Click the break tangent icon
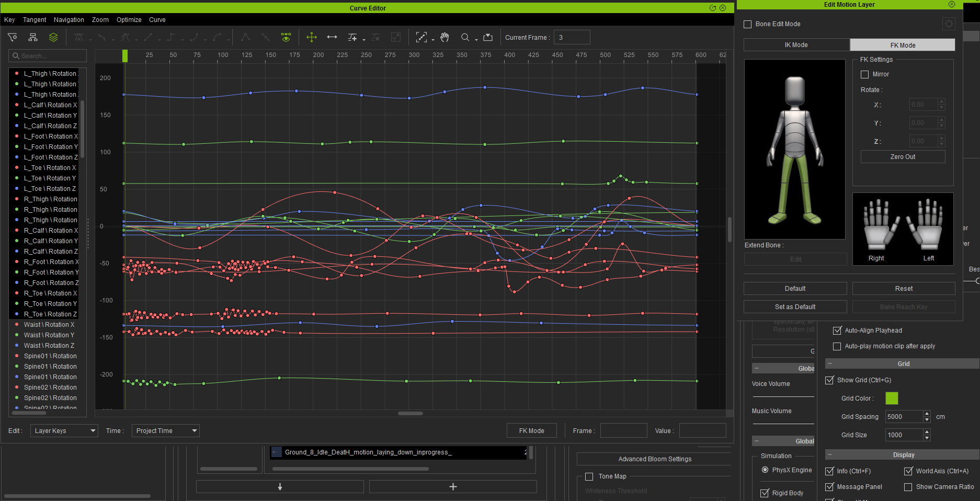The width and height of the screenshot is (980, 501). (x=245, y=37)
